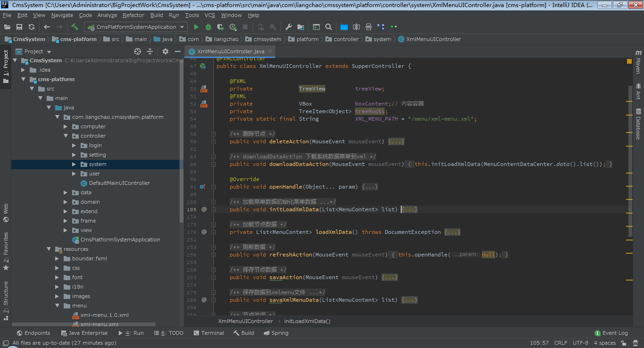The height and width of the screenshot is (348, 644).
Task: Navigate back with the left arrow icon
Action: [x=47, y=27]
